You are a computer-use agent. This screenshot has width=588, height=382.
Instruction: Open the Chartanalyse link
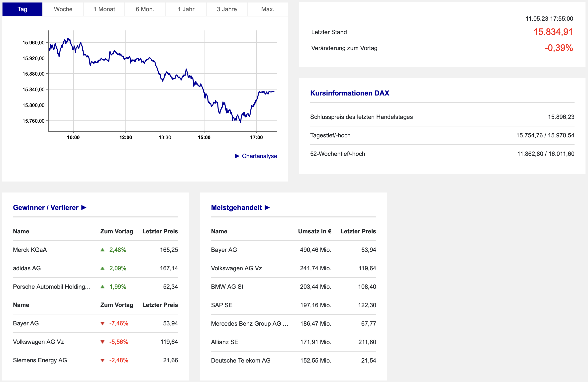[259, 156]
